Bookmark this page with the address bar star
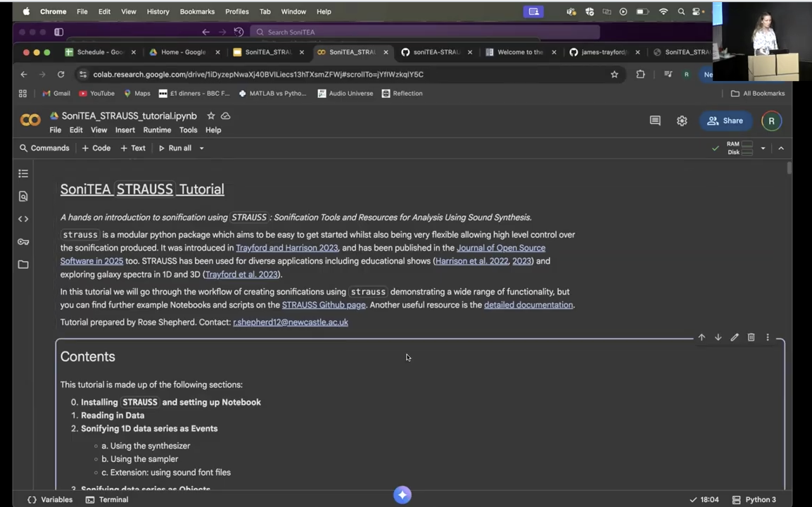This screenshot has height=507, width=812. [614, 75]
